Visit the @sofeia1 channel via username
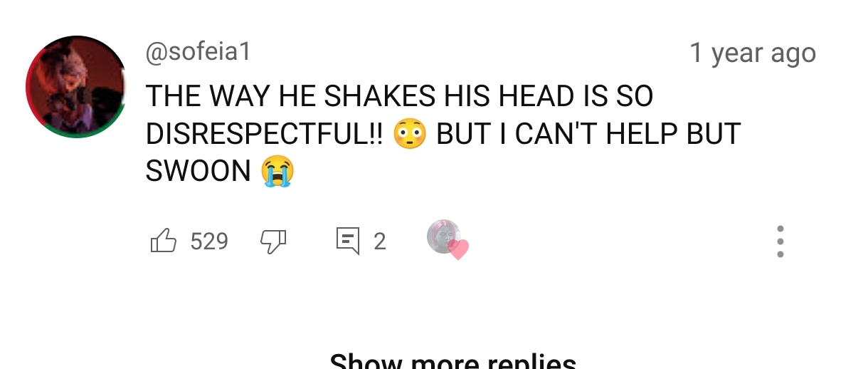This screenshot has height=369, width=868. pyautogui.click(x=199, y=51)
